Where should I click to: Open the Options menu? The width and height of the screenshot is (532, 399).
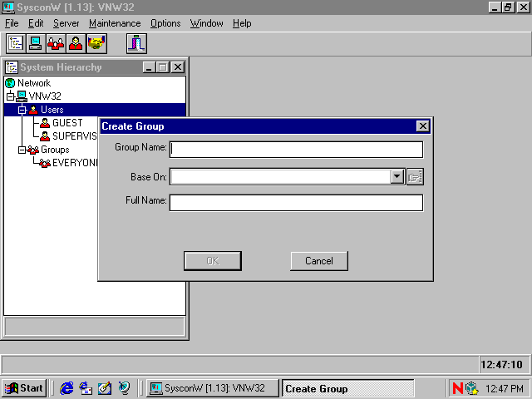click(165, 23)
